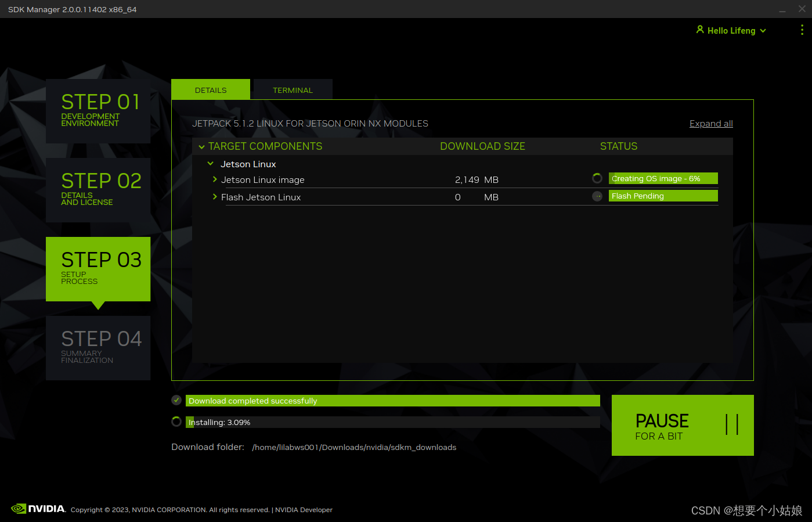Click the Installing progress spinner icon
This screenshot has height=522, width=812.
pos(177,422)
